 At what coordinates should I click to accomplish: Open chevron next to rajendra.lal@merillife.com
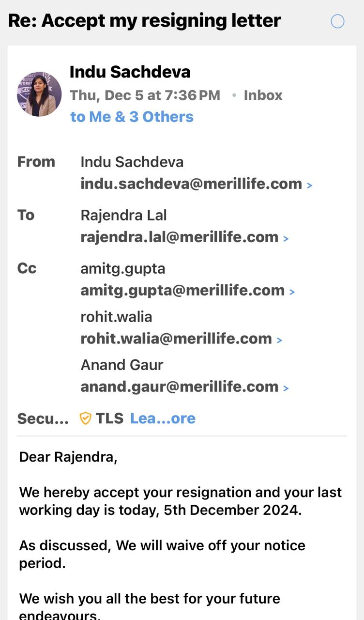(x=286, y=238)
